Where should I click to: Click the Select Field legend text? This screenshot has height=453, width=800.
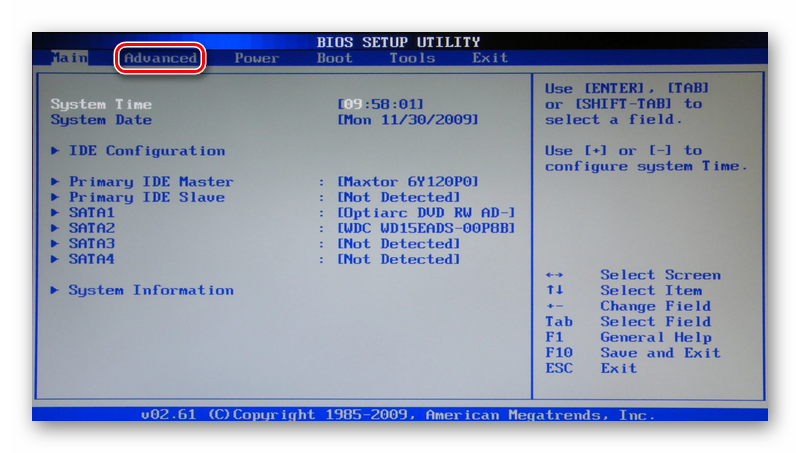656,321
